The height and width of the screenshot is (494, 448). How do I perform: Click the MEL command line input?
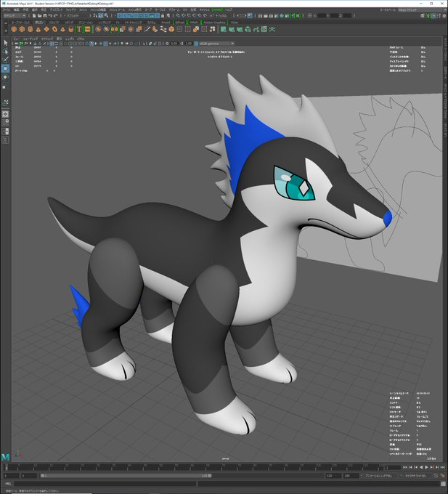(105, 484)
